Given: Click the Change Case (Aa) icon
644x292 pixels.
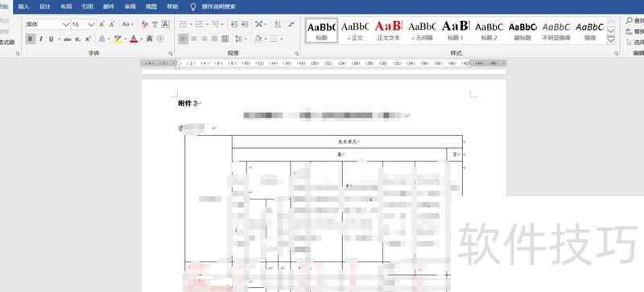Looking at the screenshot, I should click(x=126, y=24).
